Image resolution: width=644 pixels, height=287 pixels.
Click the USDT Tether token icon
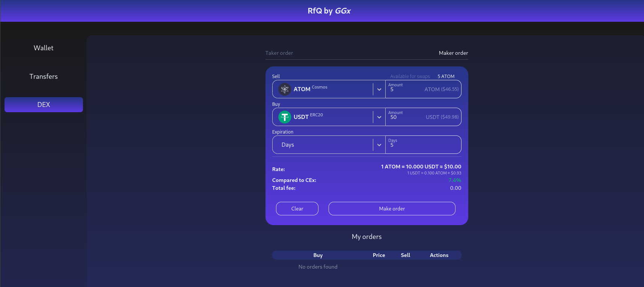click(285, 117)
